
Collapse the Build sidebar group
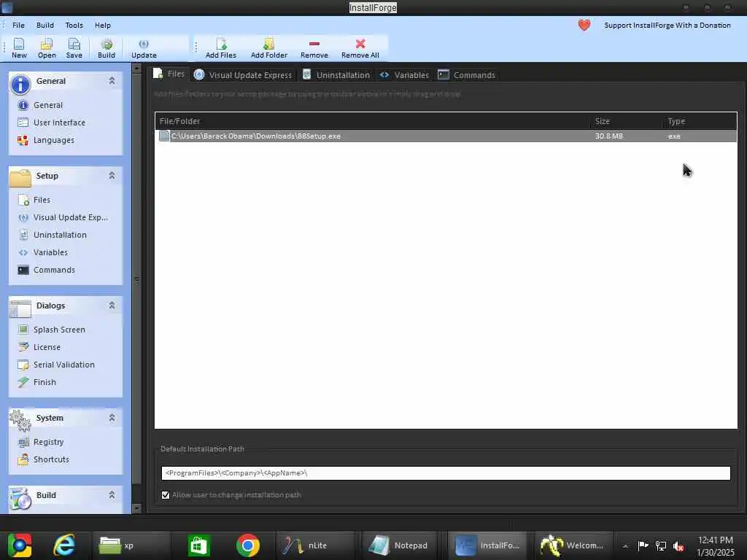[x=112, y=495]
